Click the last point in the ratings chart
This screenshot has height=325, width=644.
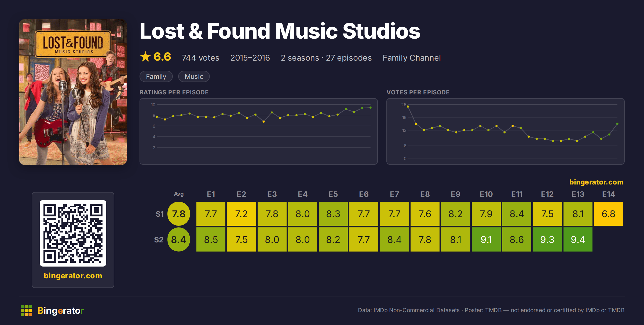pos(371,108)
